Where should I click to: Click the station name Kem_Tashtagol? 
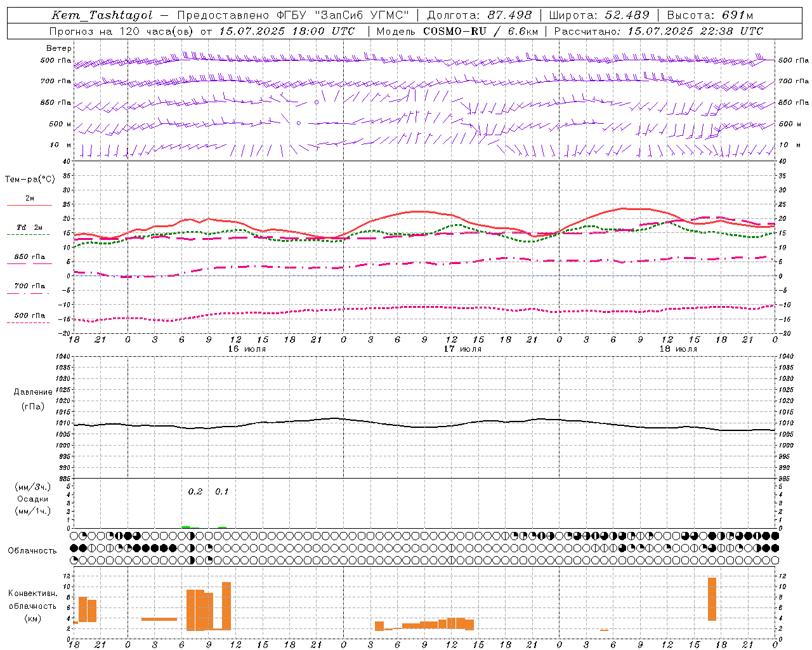tap(102, 16)
